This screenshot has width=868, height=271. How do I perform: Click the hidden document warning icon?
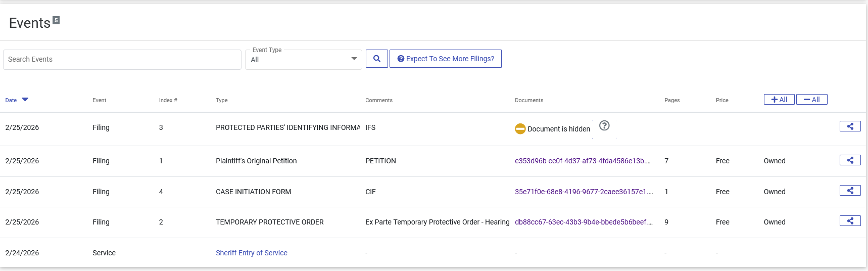(520, 129)
